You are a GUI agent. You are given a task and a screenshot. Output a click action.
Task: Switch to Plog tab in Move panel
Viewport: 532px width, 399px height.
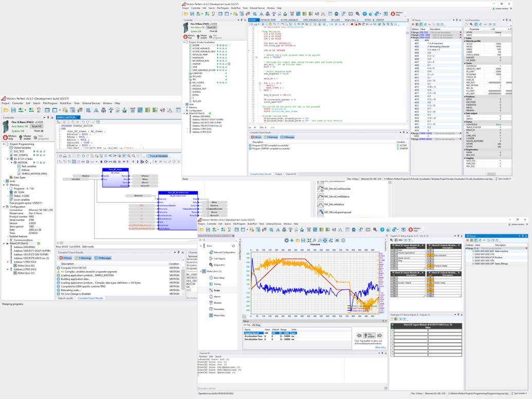(256, 325)
